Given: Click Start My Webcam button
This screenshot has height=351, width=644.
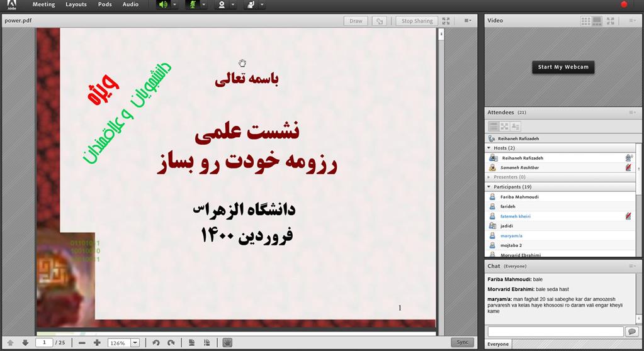Looking at the screenshot, I should click(563, 67).
